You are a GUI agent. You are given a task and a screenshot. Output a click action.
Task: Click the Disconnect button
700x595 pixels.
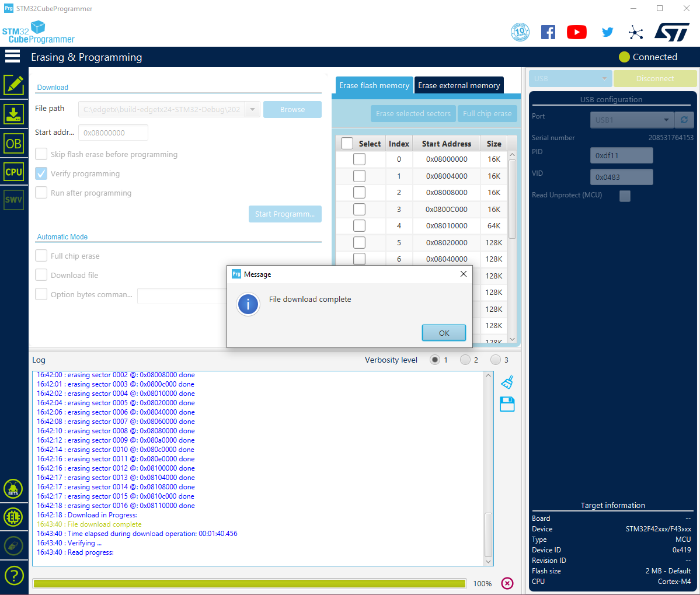coord(654,78)
